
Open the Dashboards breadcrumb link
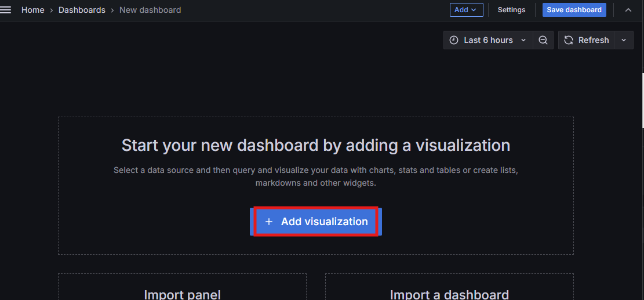82,10
